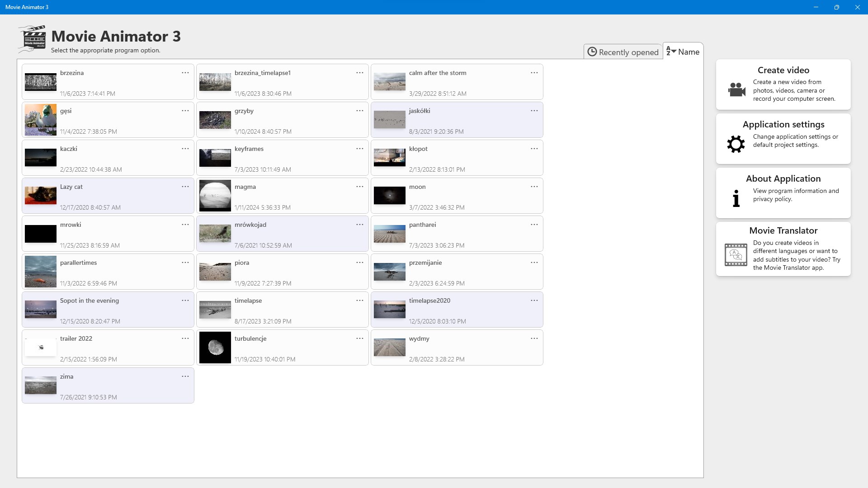The image size is (868, 488).
Task: Open the moon project thumbnail
Action: [x=389, y=196]
